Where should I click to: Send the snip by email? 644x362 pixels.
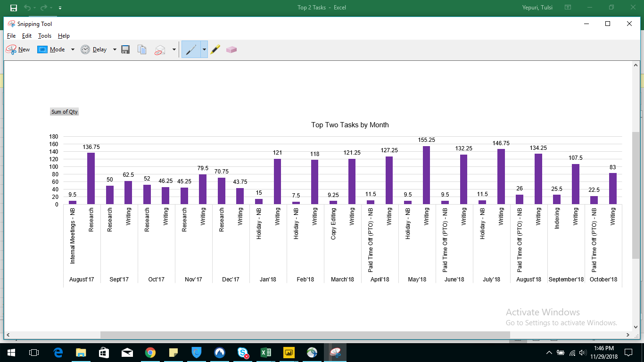tap(160, 49)
